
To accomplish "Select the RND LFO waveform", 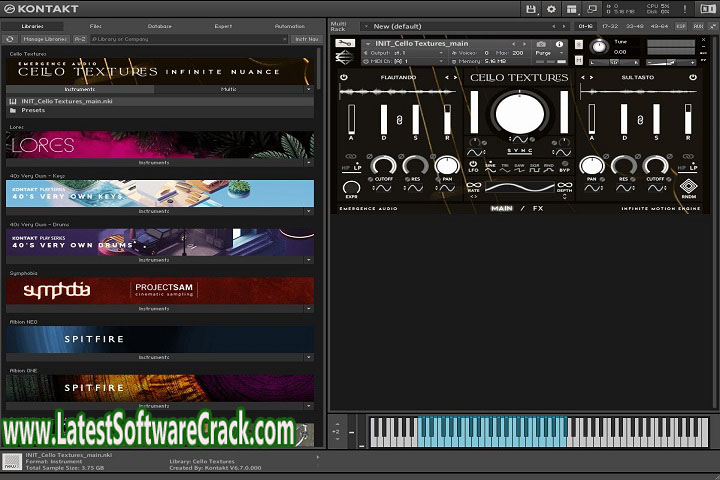I will [549, 168].
